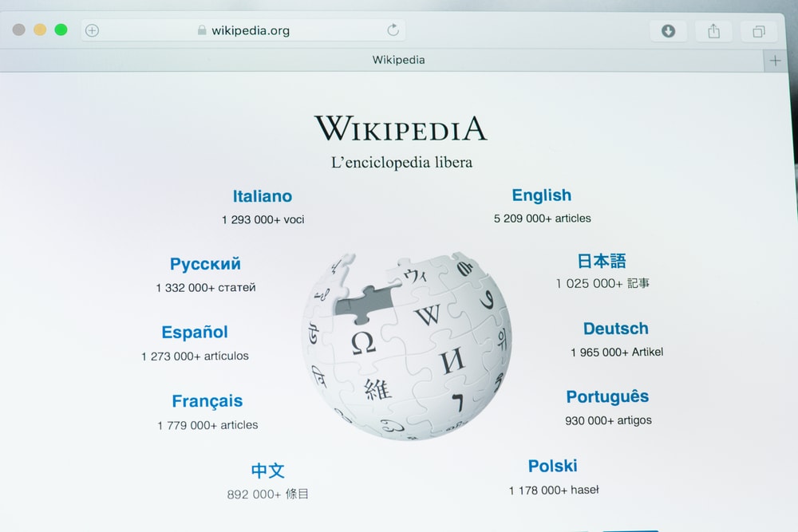Click the wikipedia.org address field
Image resolution: width=798 pixels, height=532 pixels.
250,30
